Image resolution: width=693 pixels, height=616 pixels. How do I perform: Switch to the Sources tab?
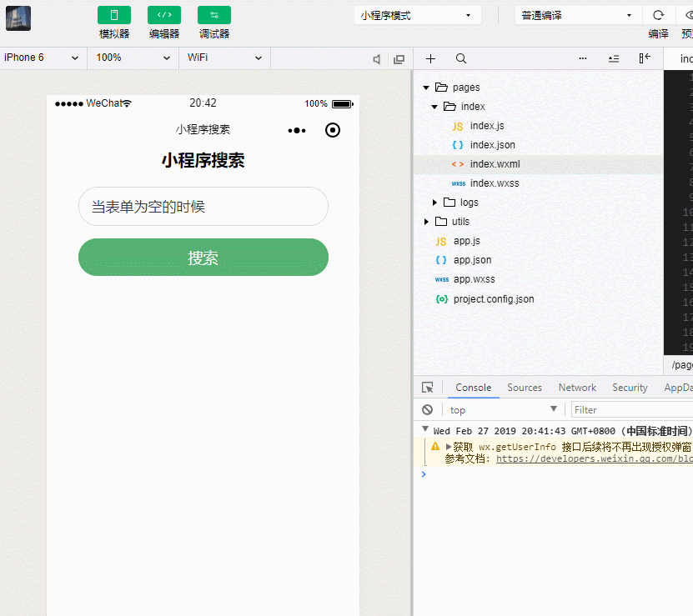pos(525,388)
